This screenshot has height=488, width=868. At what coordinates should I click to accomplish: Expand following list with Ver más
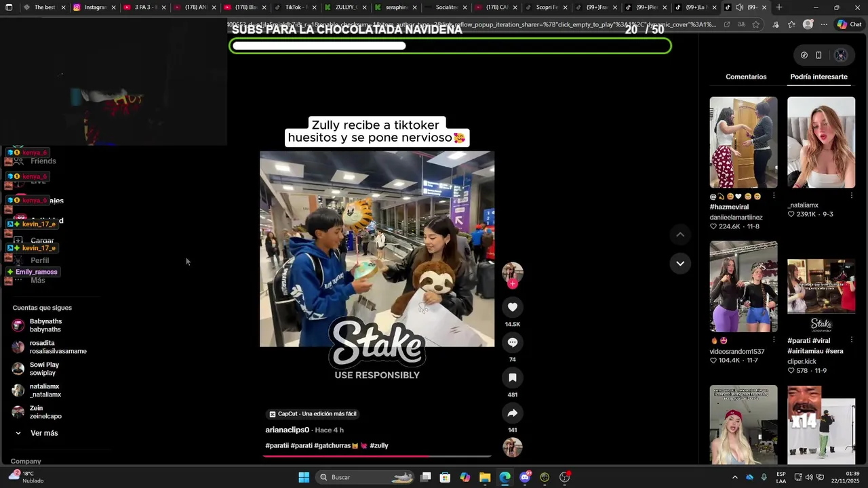tap(37, 433)
